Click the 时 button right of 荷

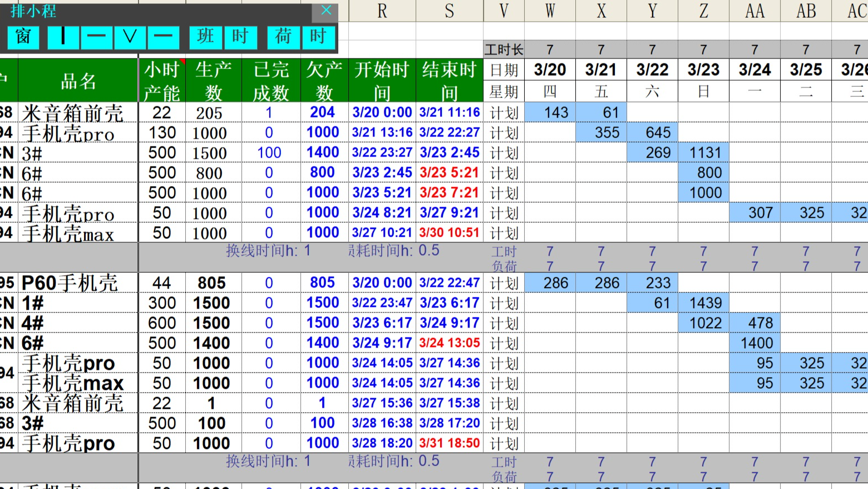[318, 37]
